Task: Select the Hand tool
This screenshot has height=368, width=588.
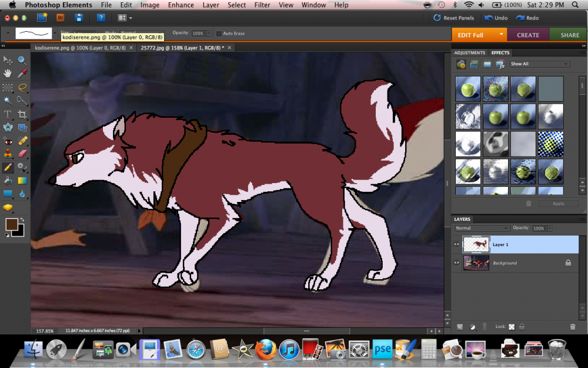Action: [x=8, y=73]
